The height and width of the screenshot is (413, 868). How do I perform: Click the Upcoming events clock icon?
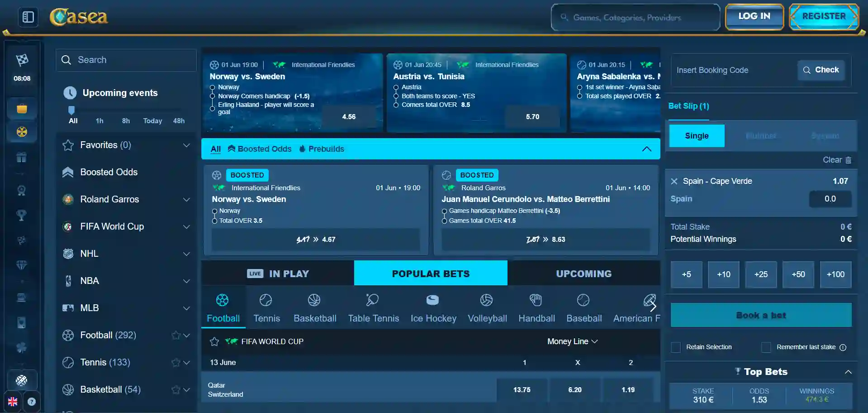click(70, 93)
